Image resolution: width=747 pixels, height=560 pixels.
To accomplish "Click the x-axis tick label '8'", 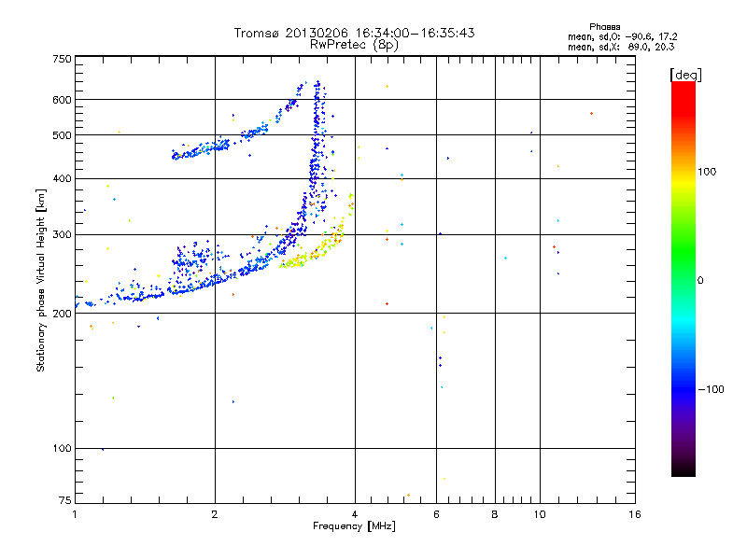I will click(x=495, y=514).
